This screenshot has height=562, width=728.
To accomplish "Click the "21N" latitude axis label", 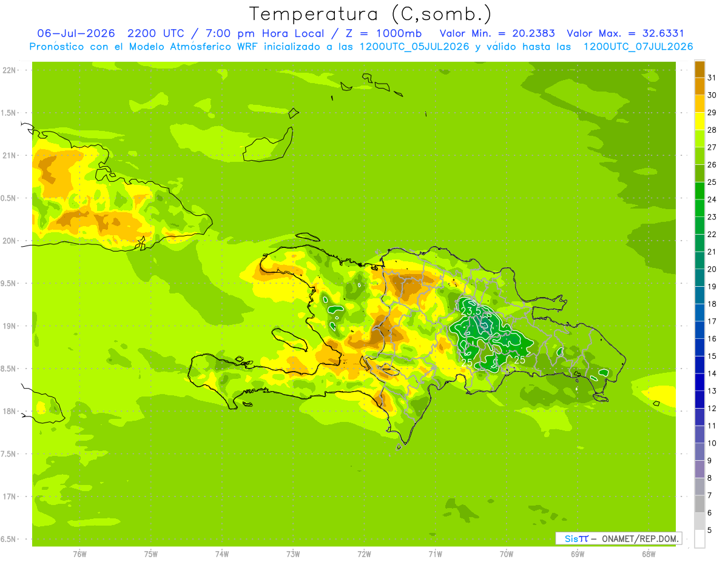I will click(x=10, y=155).
